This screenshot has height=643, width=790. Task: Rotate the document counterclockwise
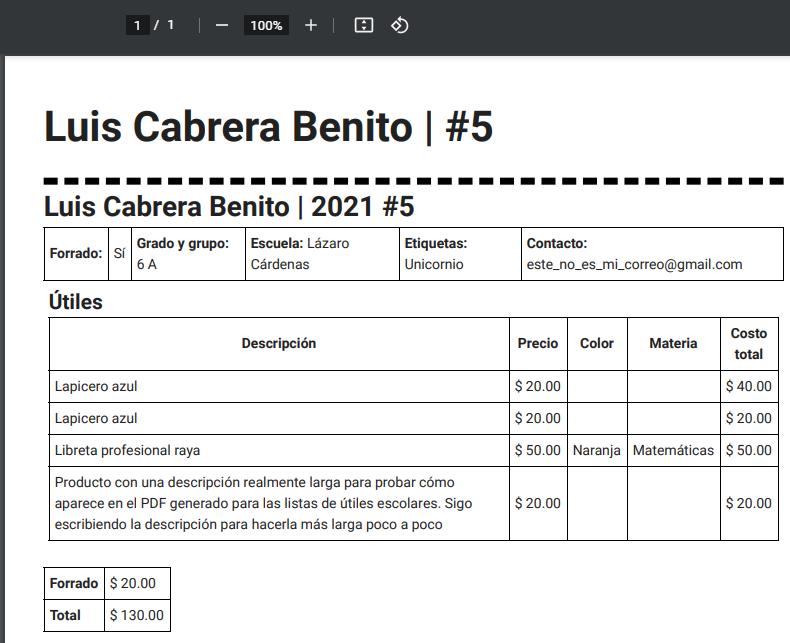[400, 25]
